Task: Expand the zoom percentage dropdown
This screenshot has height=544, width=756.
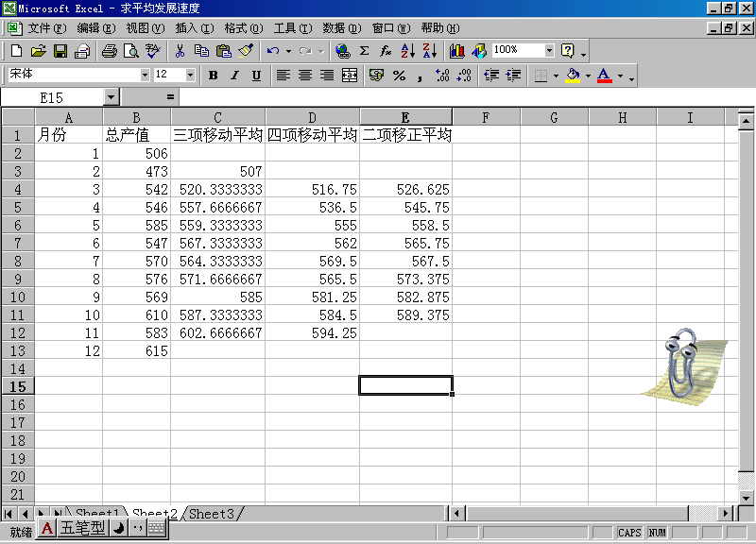Action: [549, 50]
